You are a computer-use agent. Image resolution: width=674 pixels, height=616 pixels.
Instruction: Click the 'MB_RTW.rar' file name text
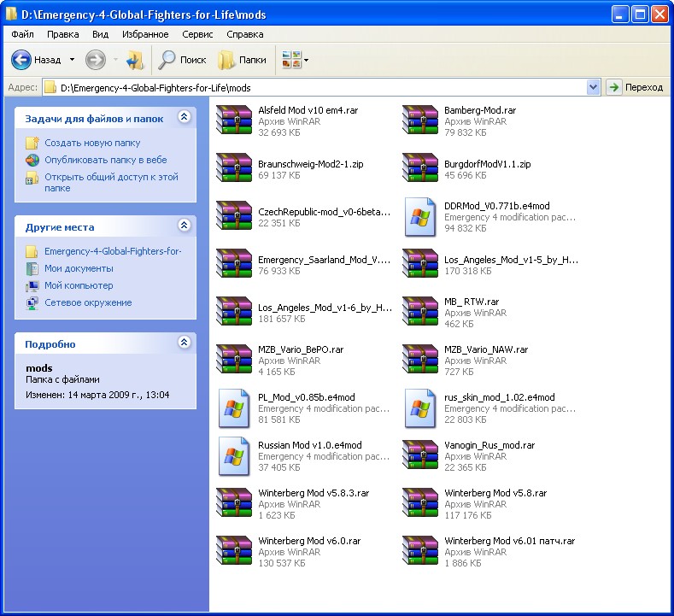coord(471,302)
